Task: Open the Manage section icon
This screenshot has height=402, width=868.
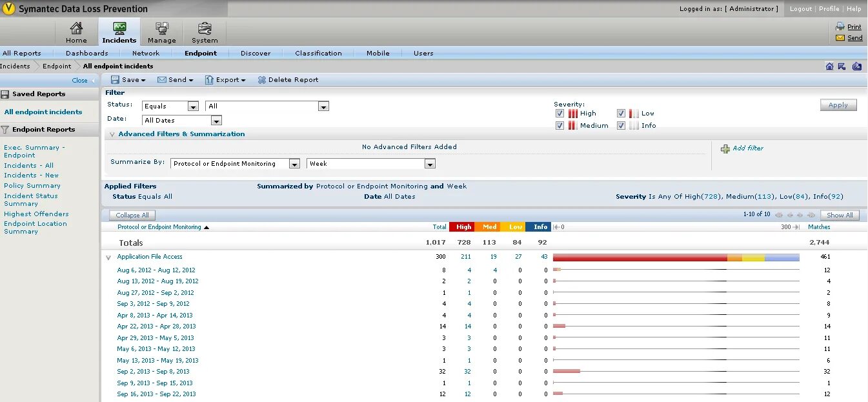Action: tap(161, 28)
